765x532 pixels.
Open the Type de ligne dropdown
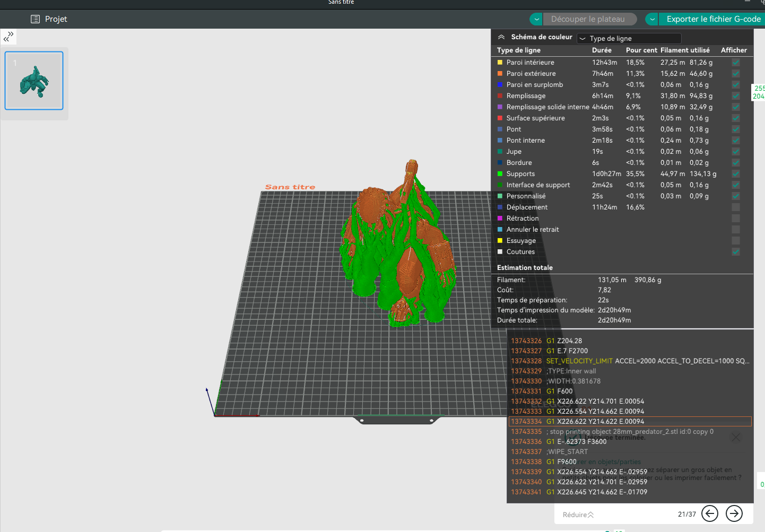(629, 39)
